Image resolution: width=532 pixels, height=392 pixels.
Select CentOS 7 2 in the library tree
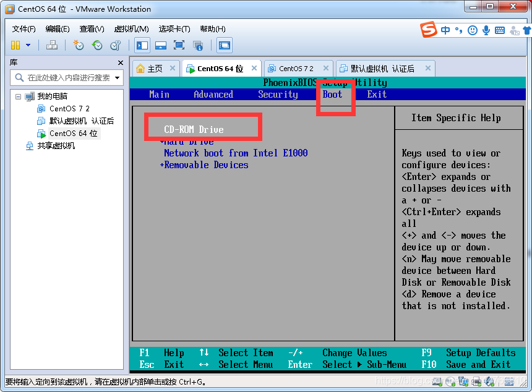point(69,109)
